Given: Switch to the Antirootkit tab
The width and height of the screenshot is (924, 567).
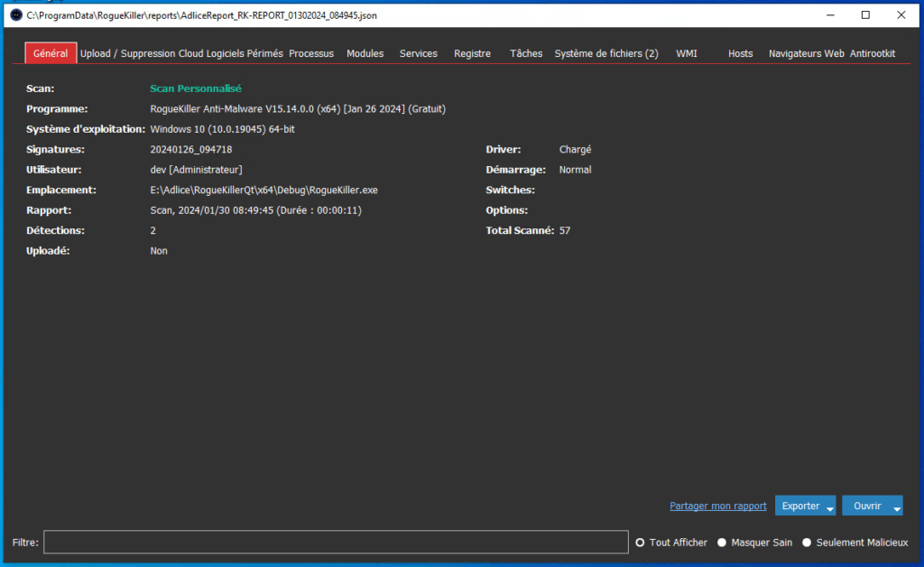Looking at the screenshot, I should (x=873, y=53).
